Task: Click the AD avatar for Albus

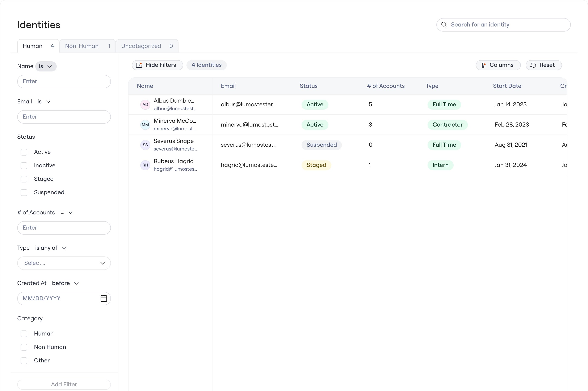Action: [145, 104]
